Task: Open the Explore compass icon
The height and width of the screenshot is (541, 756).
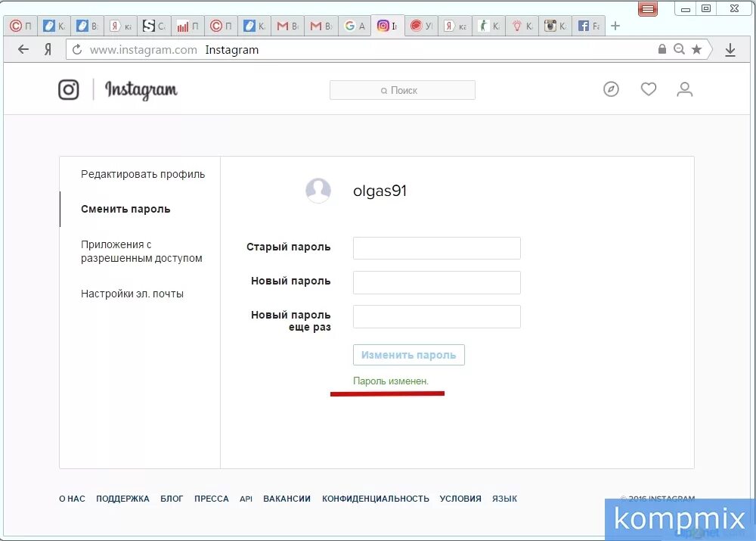Action: pyautogui.click(x=611, y=89)
